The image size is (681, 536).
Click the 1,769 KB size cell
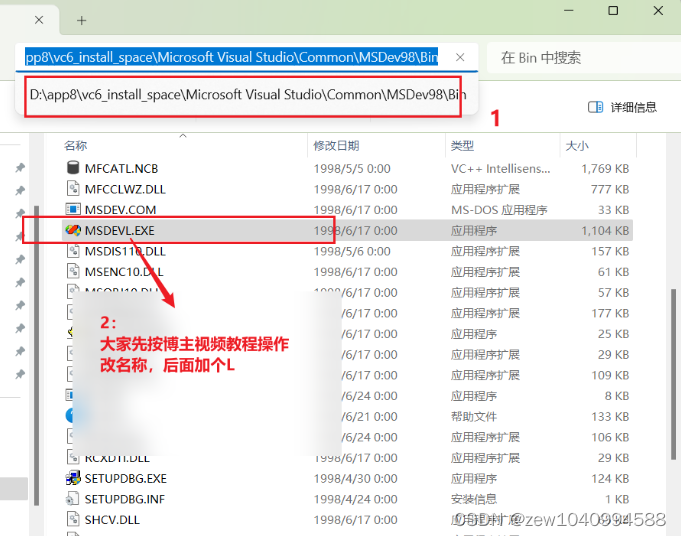pyautogui.click(x=605, y=169)
